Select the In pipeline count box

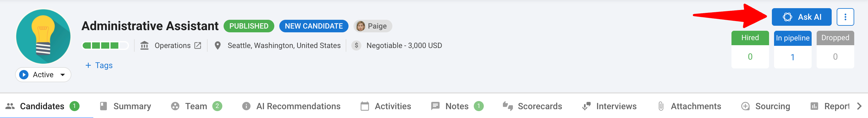793,50
